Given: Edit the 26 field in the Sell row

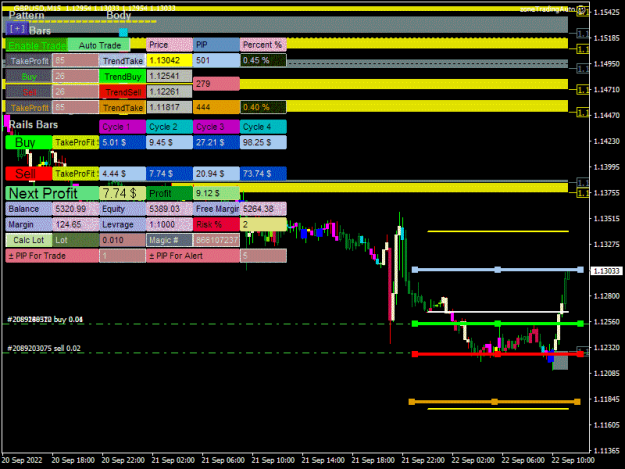Looking at the screenshot, I should [75, 92].
